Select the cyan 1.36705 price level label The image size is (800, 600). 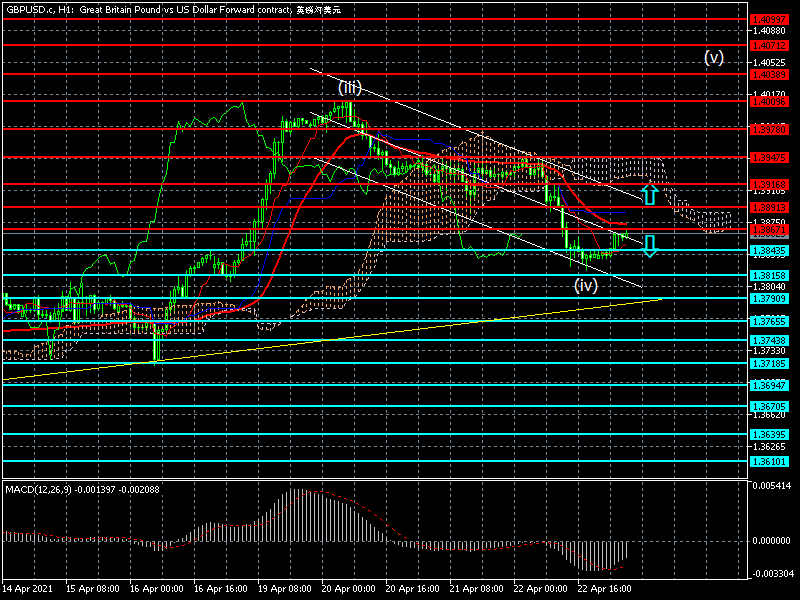pos(769,407)
